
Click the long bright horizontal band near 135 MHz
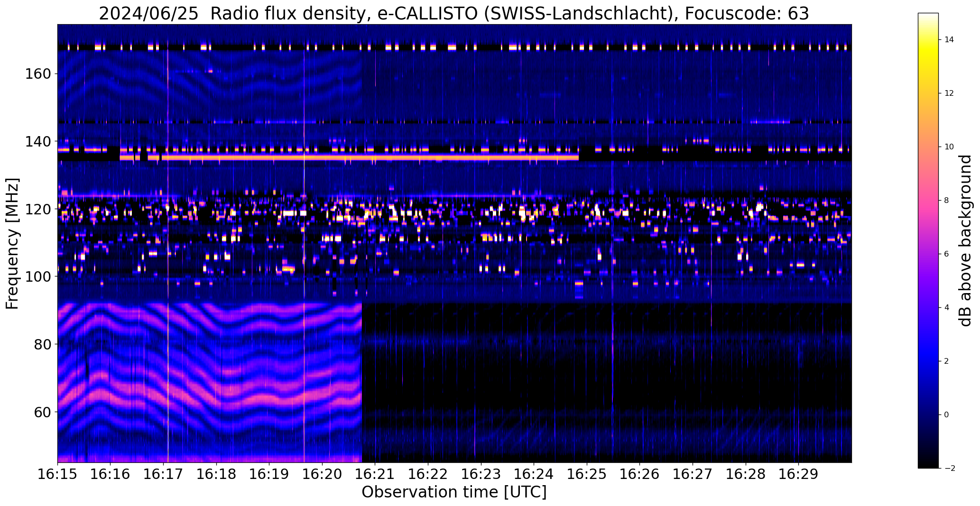tap(349, 157)
